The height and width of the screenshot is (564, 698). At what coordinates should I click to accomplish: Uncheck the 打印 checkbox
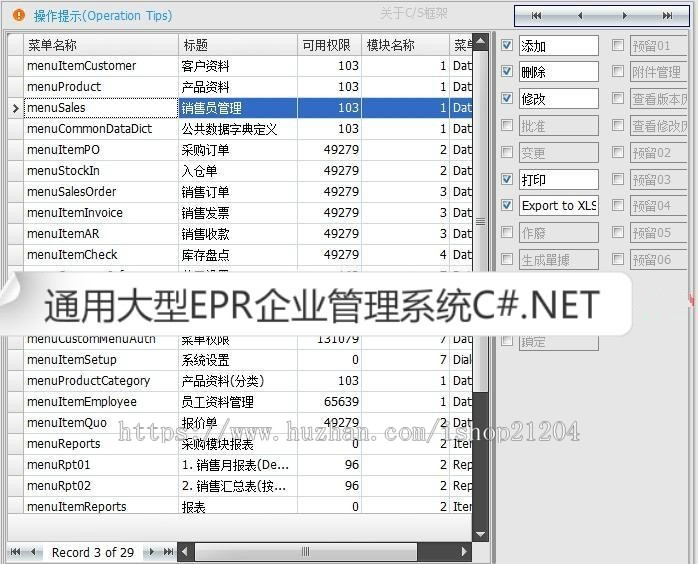tap(507, 179)
